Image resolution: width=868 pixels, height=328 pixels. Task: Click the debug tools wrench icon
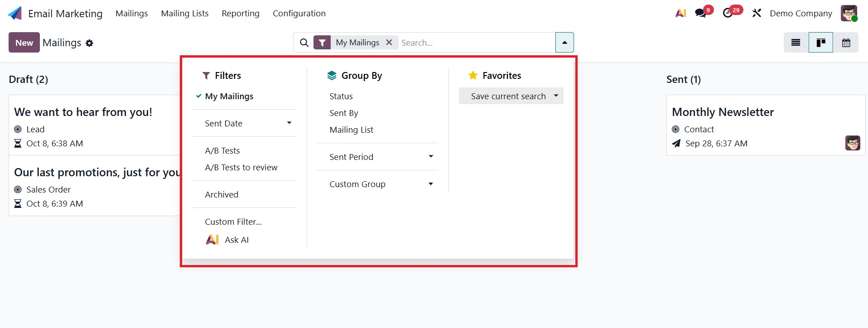pos(757,13)
